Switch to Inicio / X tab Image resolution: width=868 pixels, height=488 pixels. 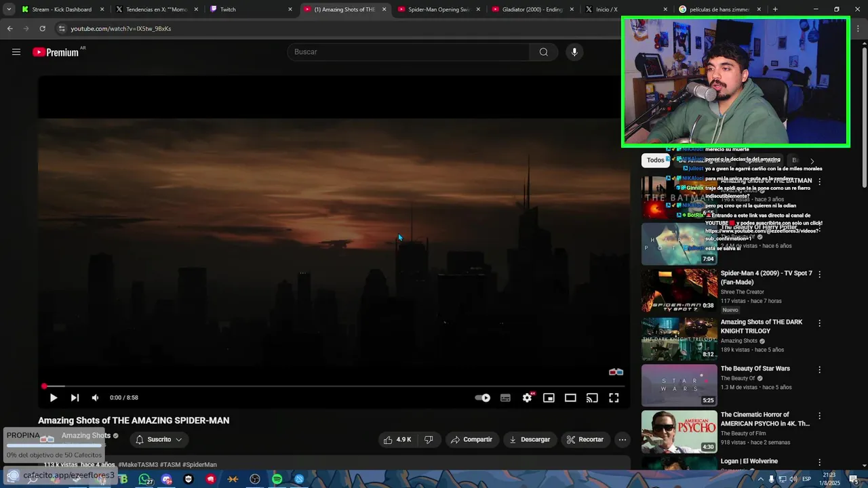[x=626, y=9]
